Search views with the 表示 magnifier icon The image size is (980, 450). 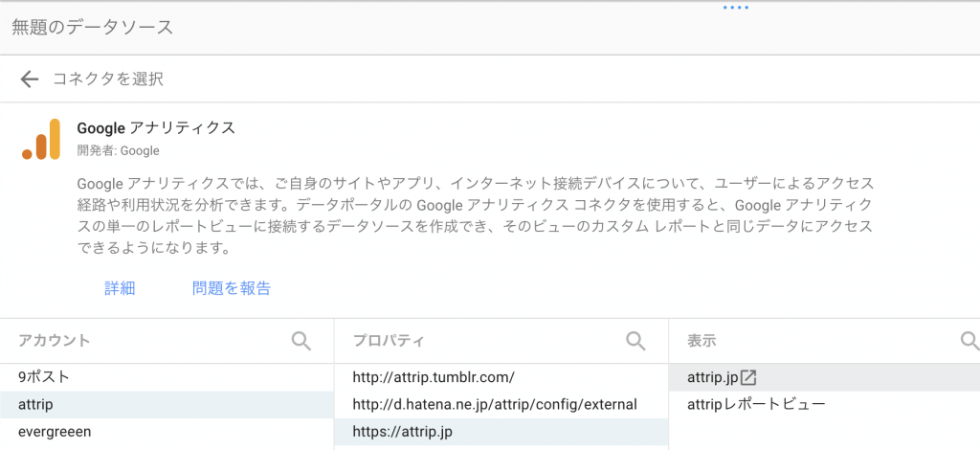(x=969, y=341)
